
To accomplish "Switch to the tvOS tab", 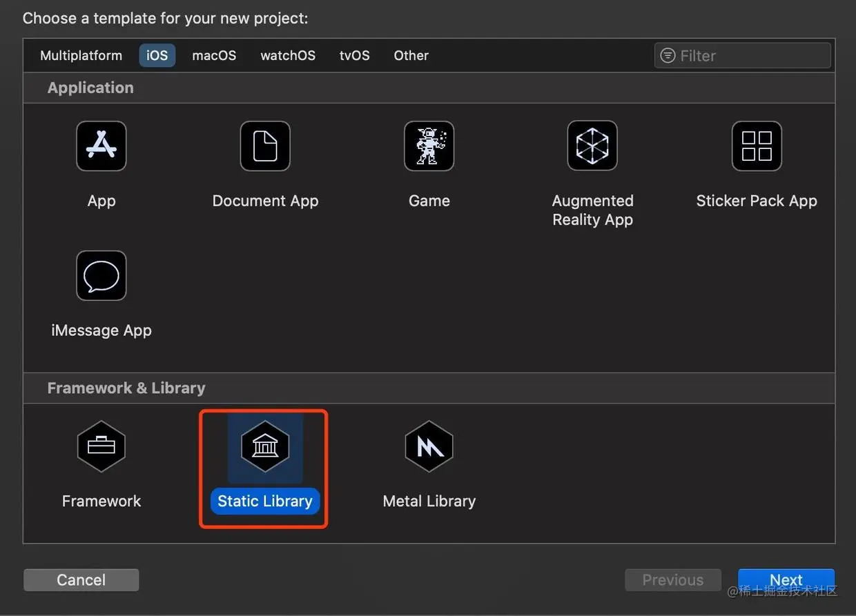I will [x=355, y=56].
